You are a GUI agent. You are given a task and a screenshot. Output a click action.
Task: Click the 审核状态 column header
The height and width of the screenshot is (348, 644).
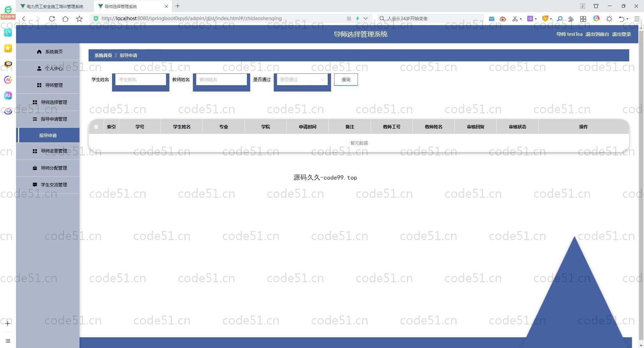pos(517,127)
